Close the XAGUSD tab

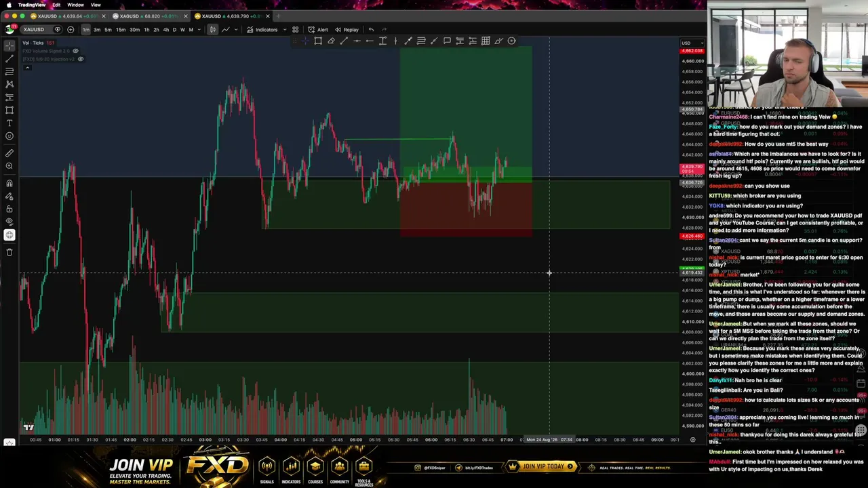[184, 16]
